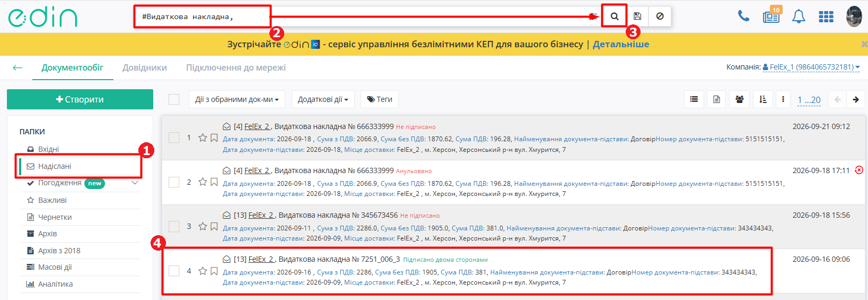Click the EDIN logo
This screenshot has height=300, width=868.
tap(43, 17)
